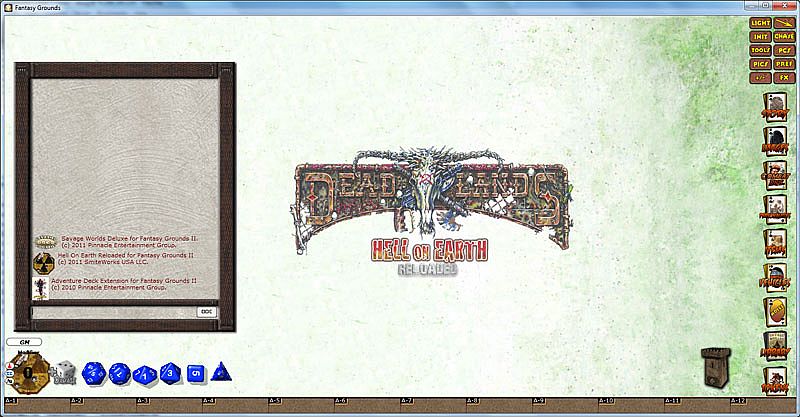This screenshot has height=417, width=800.
Task: Click the 'Hell On Earth Reloaded for Fantasy Grounds II' line
Action: click(126, 255)
